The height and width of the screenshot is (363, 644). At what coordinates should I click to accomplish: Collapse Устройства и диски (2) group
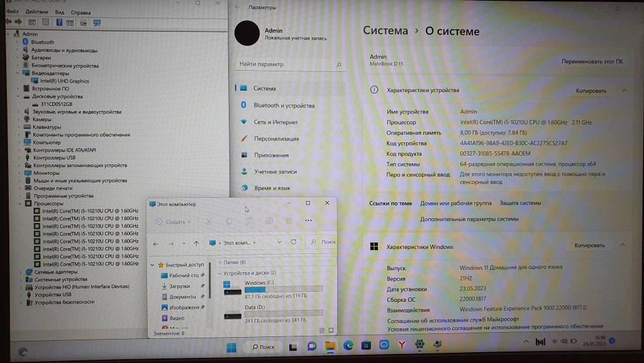click(x=220, y=273)
